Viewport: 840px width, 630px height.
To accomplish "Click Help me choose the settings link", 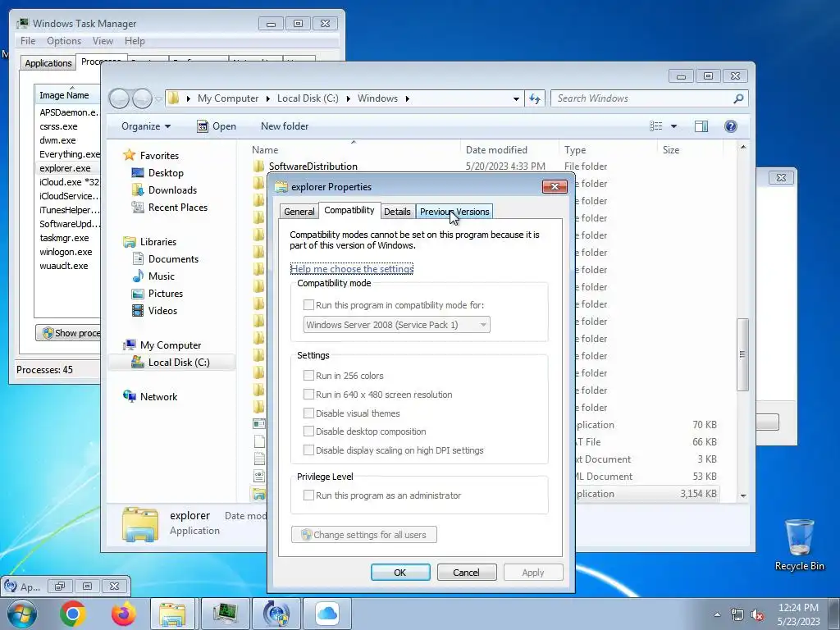I will pos(351,269).
